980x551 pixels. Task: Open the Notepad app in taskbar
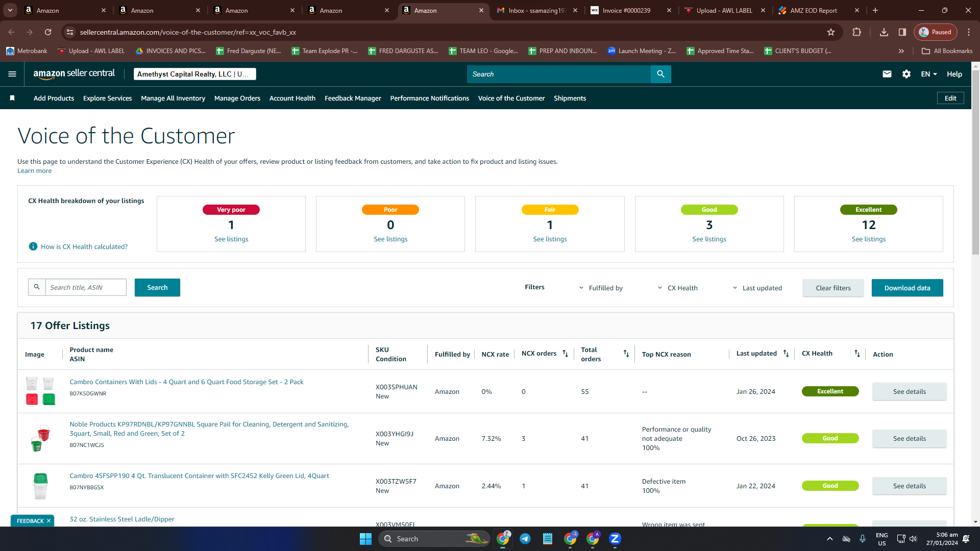(548, 539)
